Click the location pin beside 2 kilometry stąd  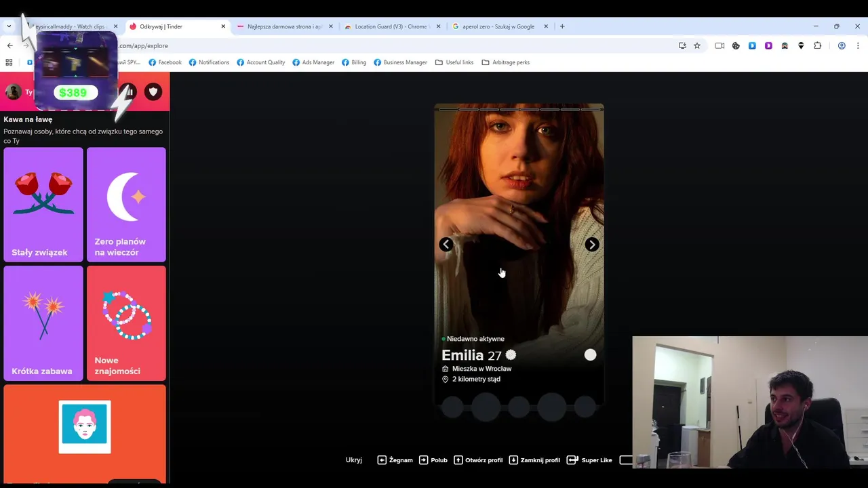446,380
